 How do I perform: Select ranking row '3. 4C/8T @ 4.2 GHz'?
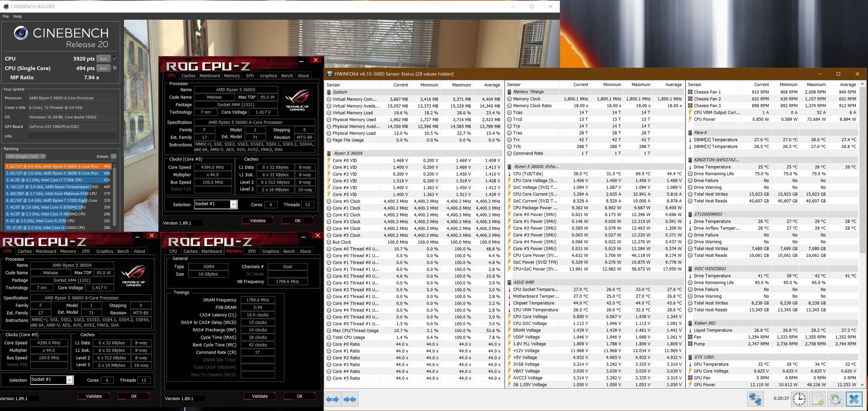58,180
